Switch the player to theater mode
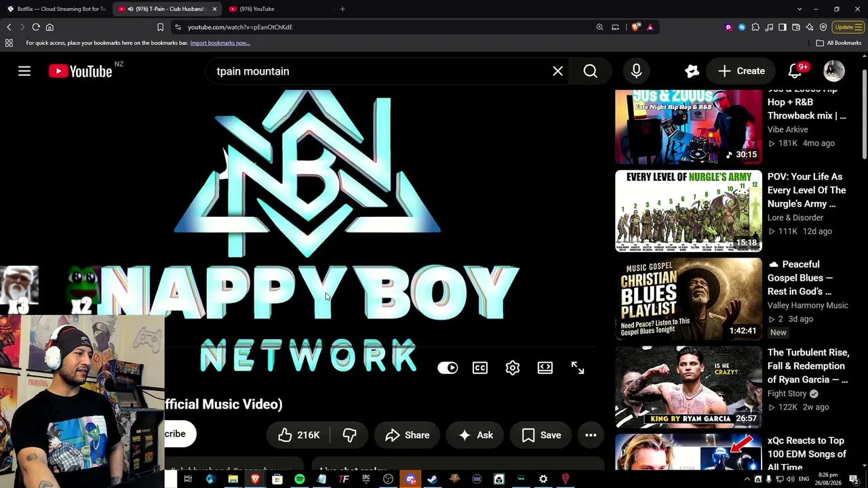 [x=545, y=368]
